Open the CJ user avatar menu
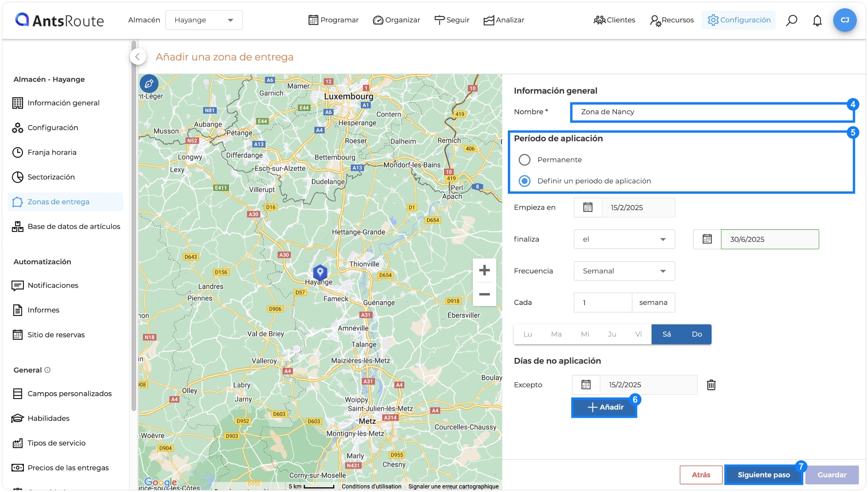Image resolution: width=868 pixels, height=492 pixels. coord(845,20)
